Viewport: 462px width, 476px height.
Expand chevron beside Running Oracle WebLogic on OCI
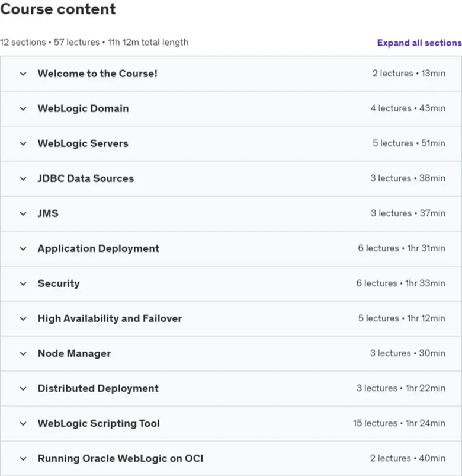pos(23,458)
